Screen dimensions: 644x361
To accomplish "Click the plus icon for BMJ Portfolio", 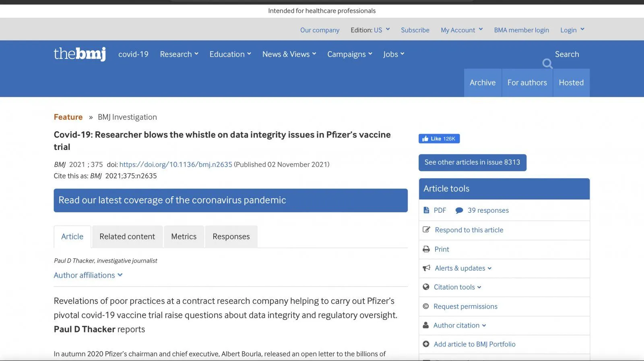I will pos(426,344).
